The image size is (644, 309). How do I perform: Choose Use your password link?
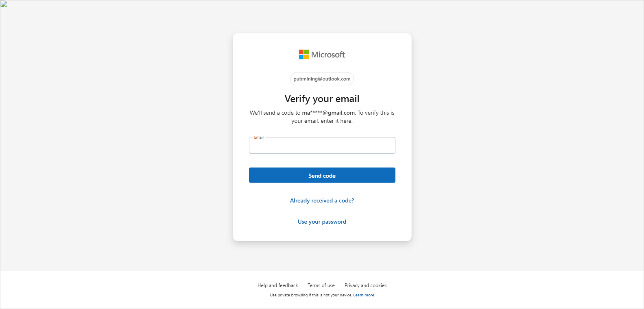pyautogui.click(x=322, y=222)
